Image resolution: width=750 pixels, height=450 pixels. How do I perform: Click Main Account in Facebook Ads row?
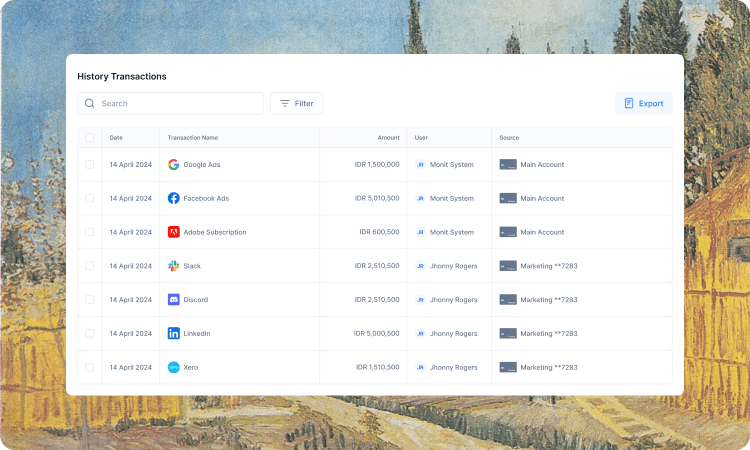(x=542, y=198)
